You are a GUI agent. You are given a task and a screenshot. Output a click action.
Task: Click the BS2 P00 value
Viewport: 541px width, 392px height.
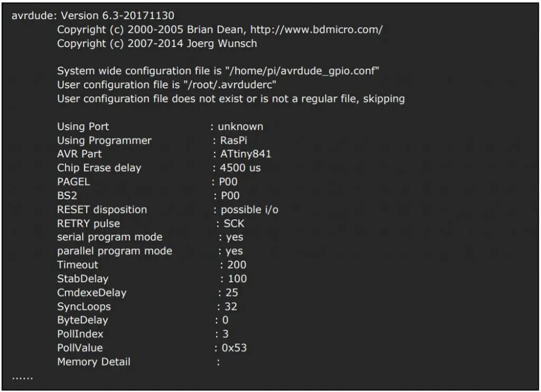coord(230,195)
